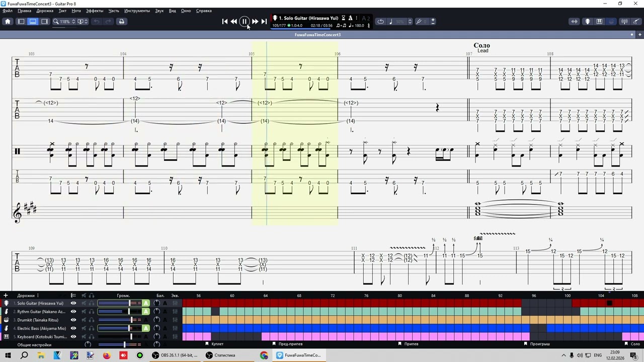Viewport: 644px width, 362px height.
Task: Click the fast-forward playback button
Action: 255,21
